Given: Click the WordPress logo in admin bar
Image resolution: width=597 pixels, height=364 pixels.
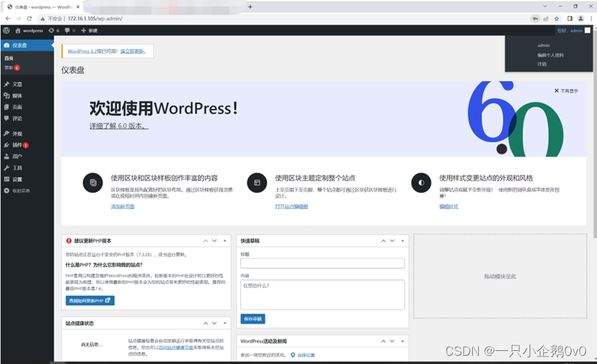Looking at the screenshot, I should click(x=6, y=30).
